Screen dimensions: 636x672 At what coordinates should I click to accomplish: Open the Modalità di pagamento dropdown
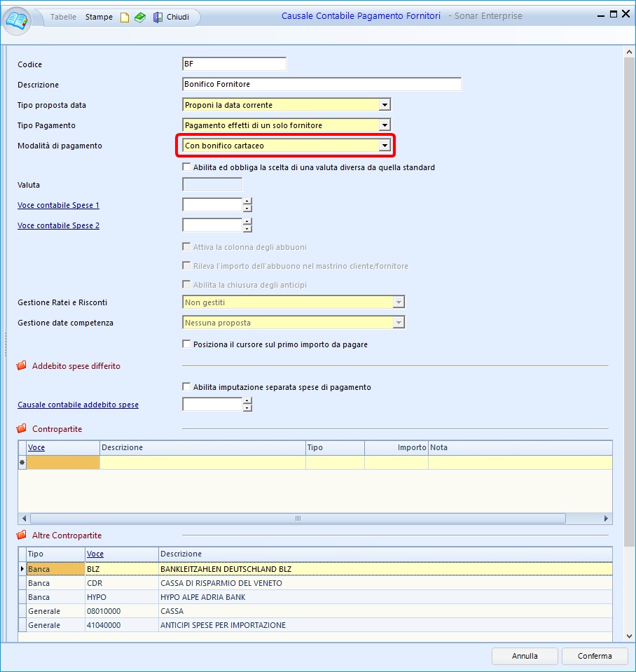coord(384,146)
